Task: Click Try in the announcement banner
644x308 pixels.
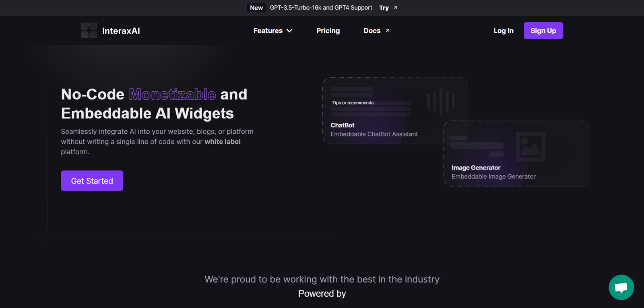Action: coord(384,8)
